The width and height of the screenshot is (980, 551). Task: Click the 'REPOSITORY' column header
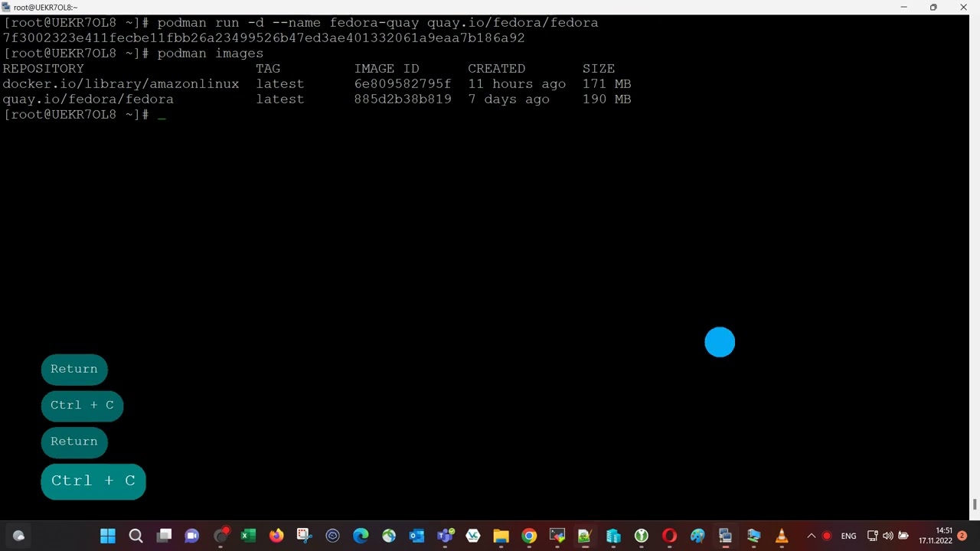coord(43,69)
